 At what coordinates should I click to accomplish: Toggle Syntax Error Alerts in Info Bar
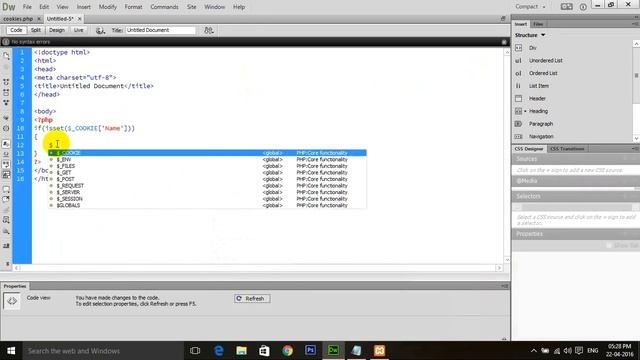(x=6, y=175)
